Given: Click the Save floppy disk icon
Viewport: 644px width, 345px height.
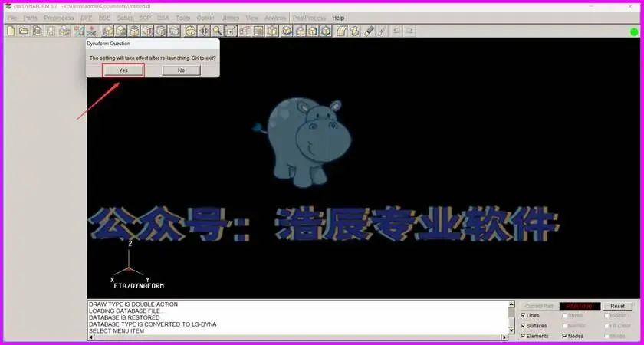Looking at the screenshot, I should point(51,31).
